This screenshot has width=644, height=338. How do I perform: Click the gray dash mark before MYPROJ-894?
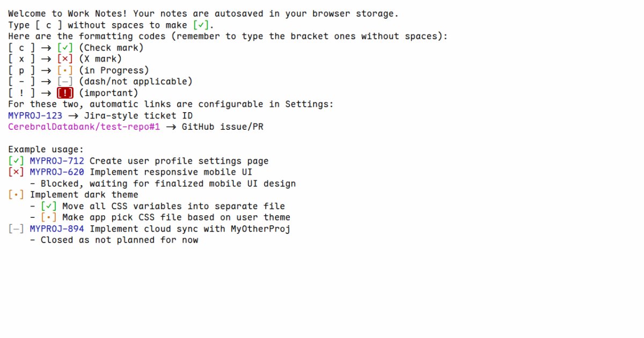click(16, 229)
